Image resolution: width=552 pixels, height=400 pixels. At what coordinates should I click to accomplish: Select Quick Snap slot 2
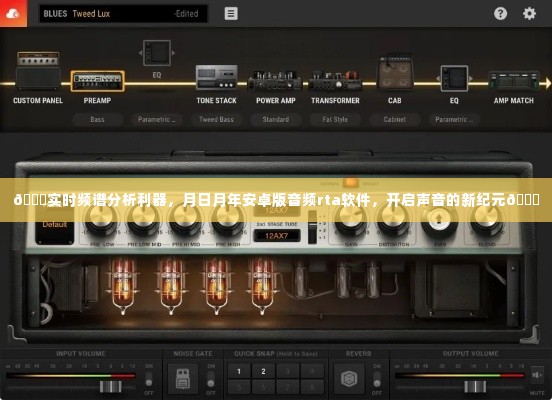pos(263,371)
